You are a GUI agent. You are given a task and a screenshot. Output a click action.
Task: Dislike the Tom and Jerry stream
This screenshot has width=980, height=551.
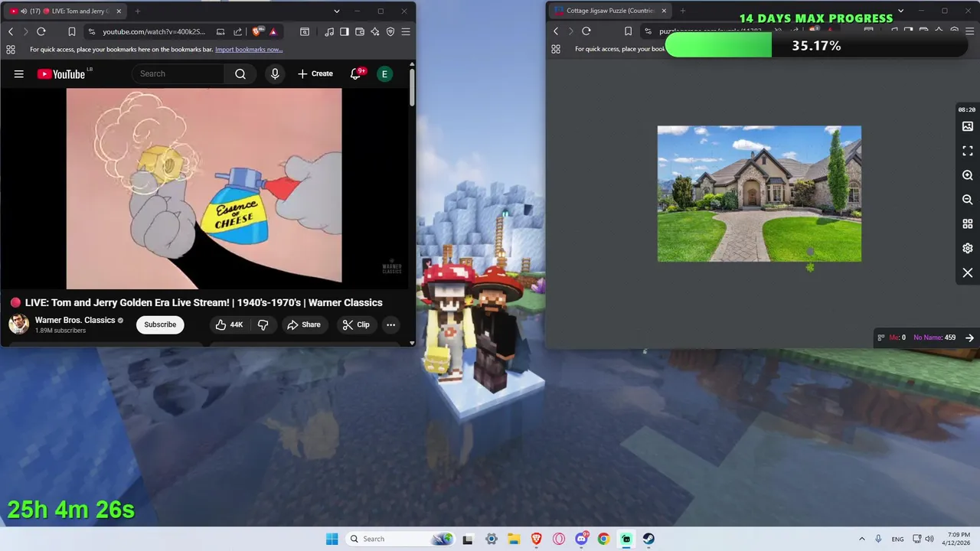click(x=263, y=324)
